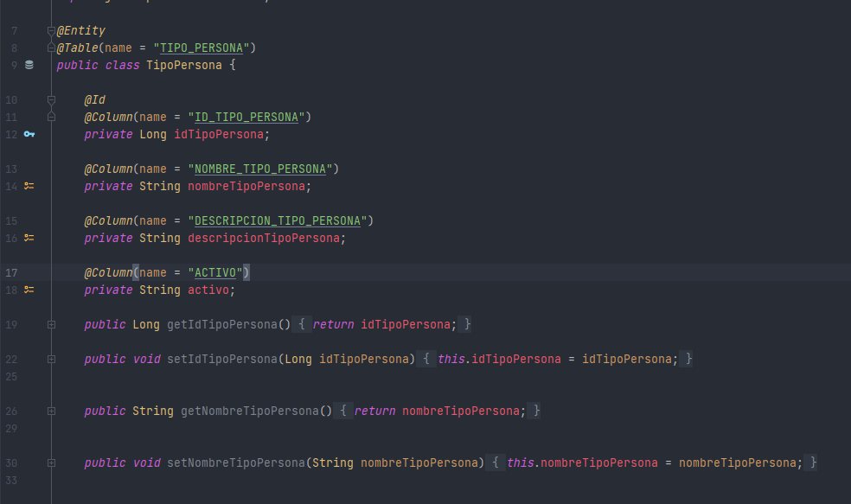Expand the folded getIdTipoPersona method
The height and width of the screenshot is (504, 851).
tap(51, 324)
